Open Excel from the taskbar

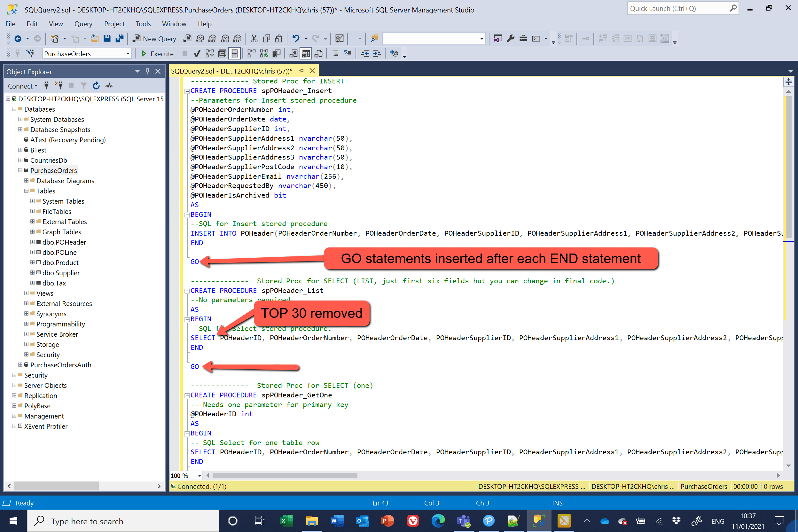click(287, 521)
